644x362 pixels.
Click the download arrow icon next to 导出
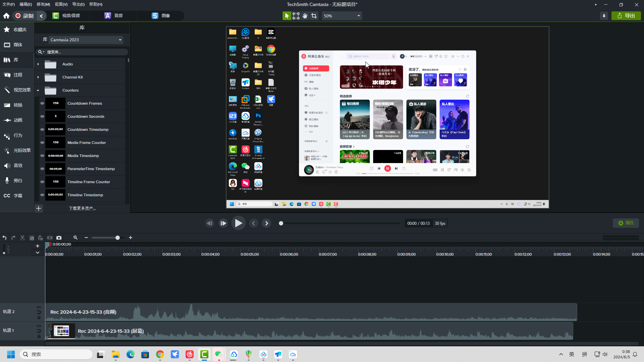click(x=604, y=16)
